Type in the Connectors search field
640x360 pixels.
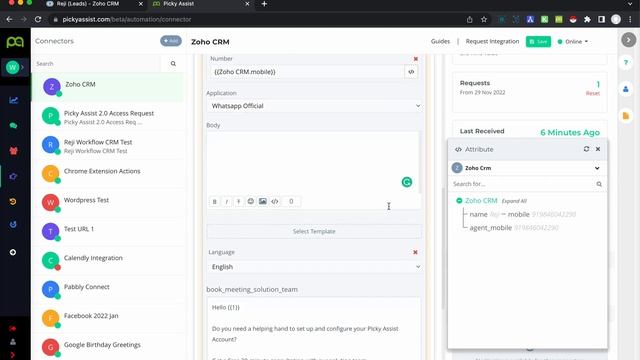pos(97,64)
